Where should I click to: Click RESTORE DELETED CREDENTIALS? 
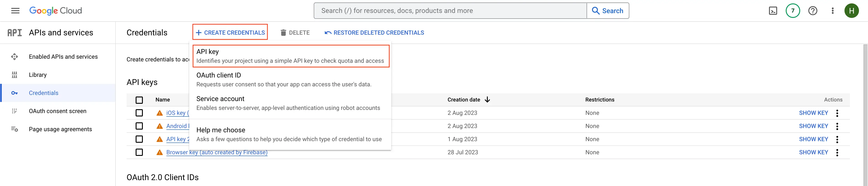click(x=374, y=33)
